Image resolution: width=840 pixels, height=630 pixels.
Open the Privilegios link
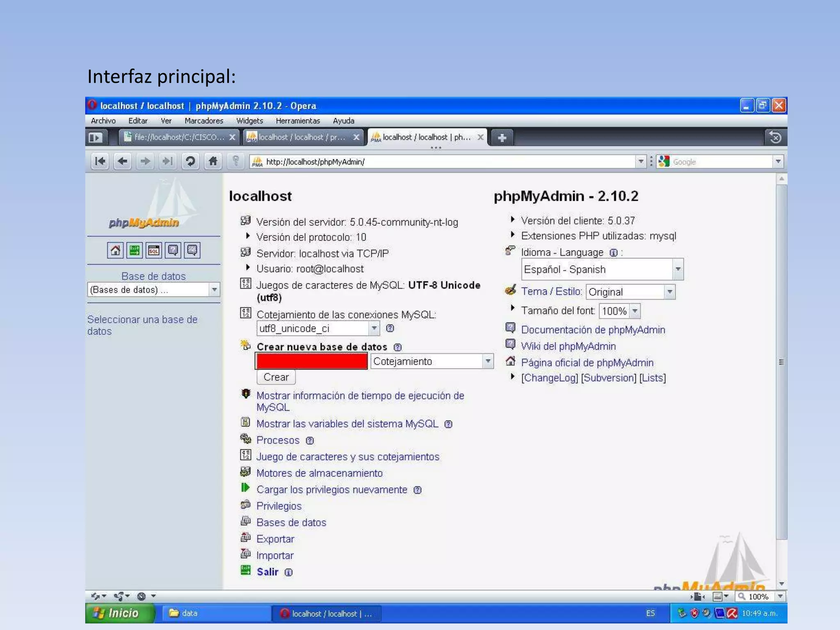tap(279, 506)
